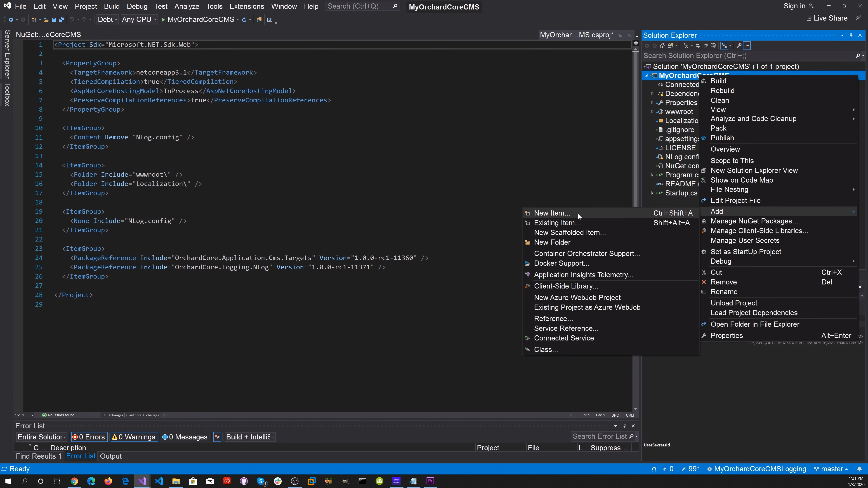Open Visual Studio Code from the taskbar

pyautogui.click(x=159, y=481)
